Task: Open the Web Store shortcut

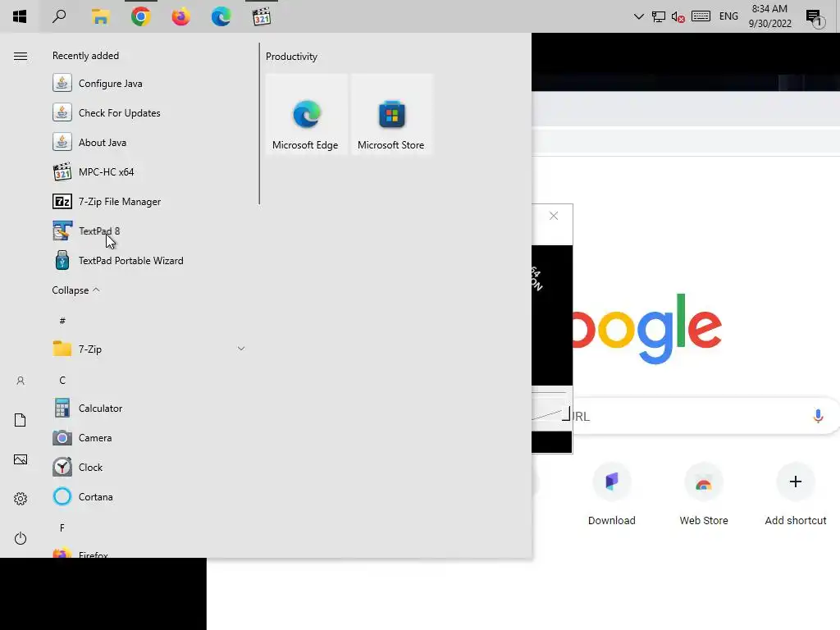Action: click(703, 495)
